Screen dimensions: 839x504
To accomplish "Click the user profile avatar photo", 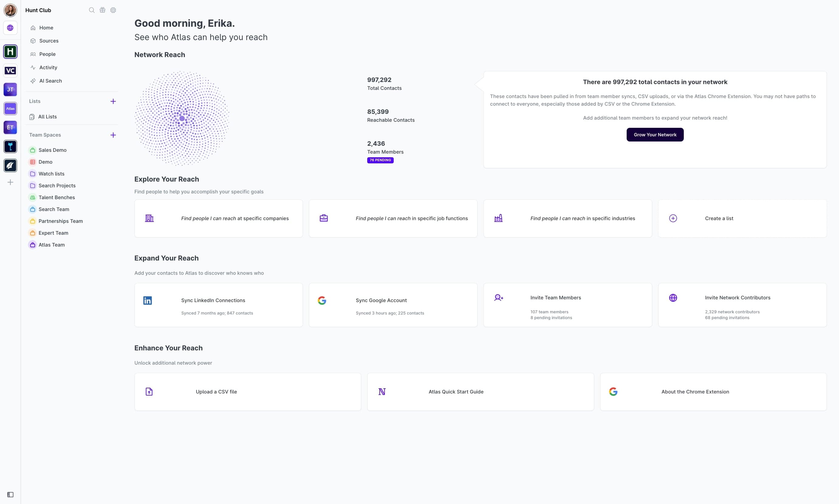I will click(10, 10).
